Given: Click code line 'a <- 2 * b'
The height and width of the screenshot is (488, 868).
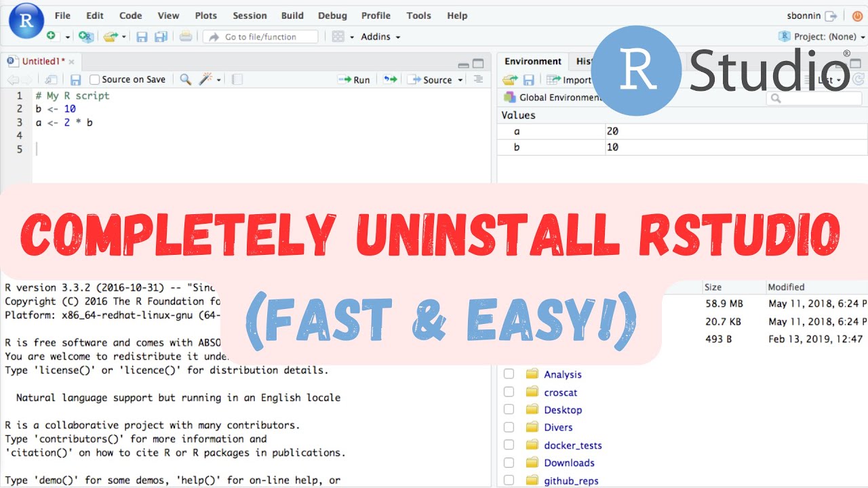Looking at the screenshot, I should (x=64, y=123).
